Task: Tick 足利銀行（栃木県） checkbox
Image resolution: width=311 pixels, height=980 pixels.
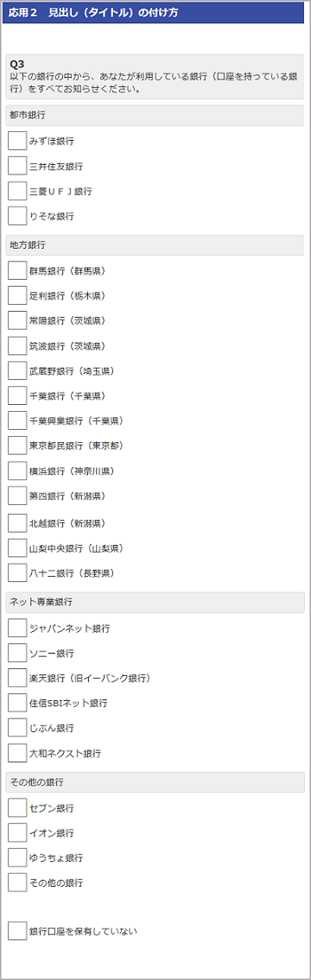Action: 17,295
